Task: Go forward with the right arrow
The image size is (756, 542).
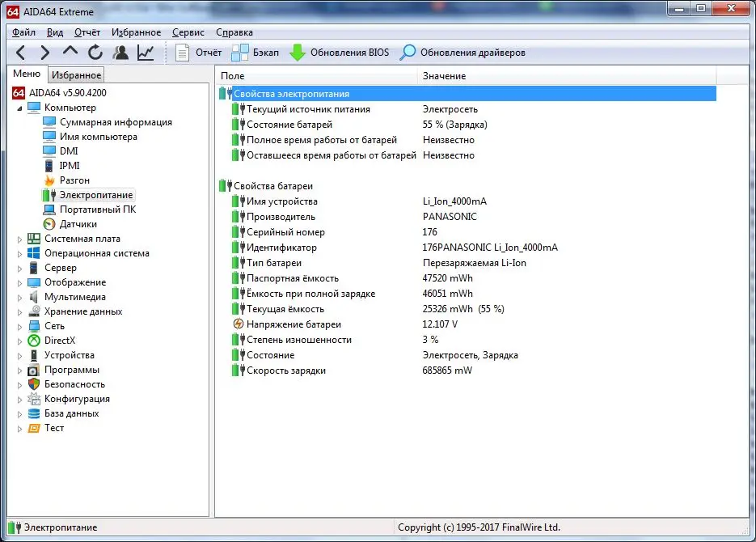Action: tap(44, 52)
